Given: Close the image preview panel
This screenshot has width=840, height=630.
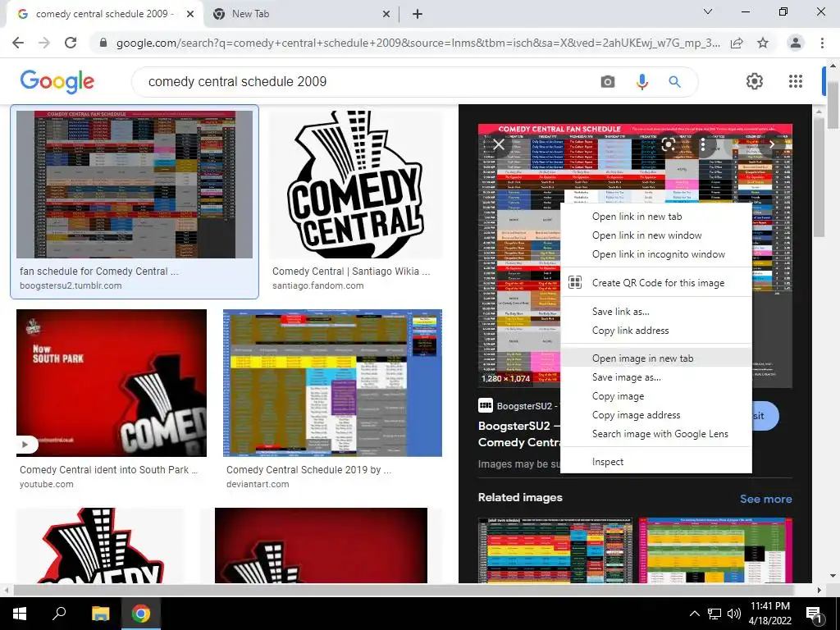Looking at the screenshot, I should point(499,144).
